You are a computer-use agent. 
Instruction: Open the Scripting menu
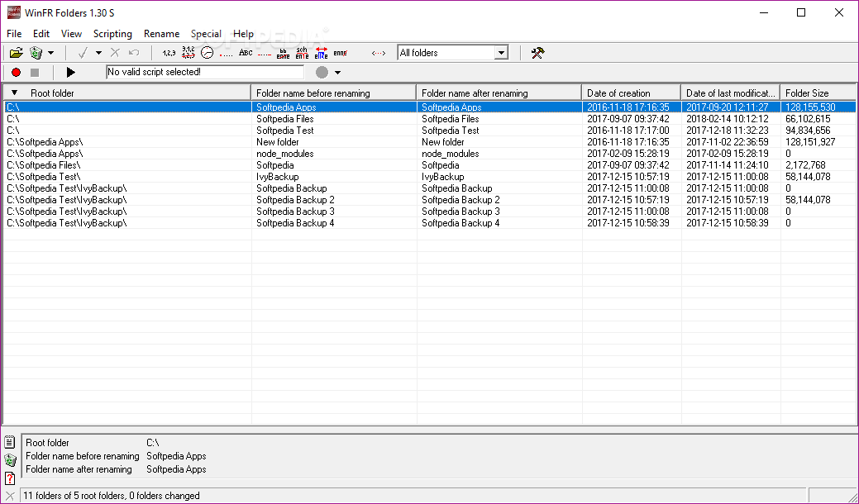[x=112, y=34]
